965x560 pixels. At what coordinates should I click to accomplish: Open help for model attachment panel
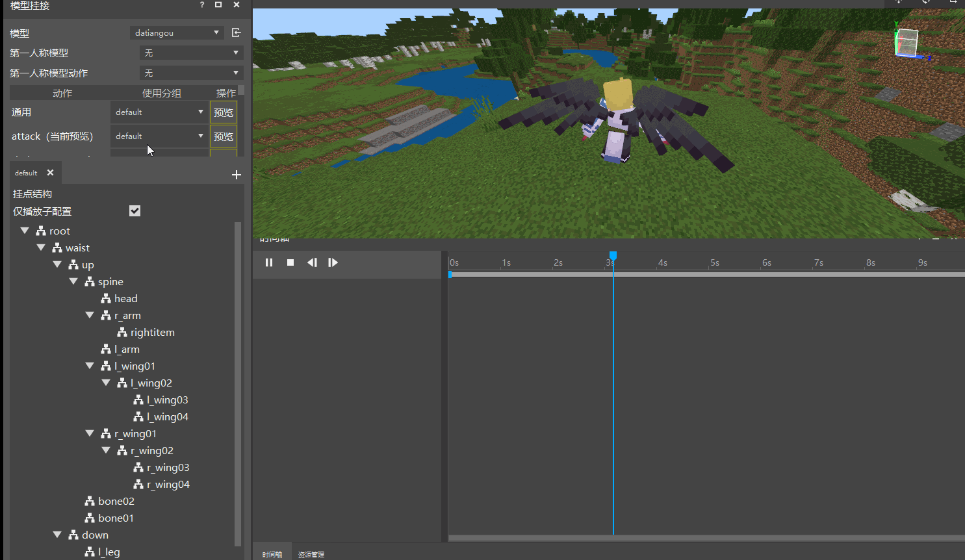(x=201, y=5)
